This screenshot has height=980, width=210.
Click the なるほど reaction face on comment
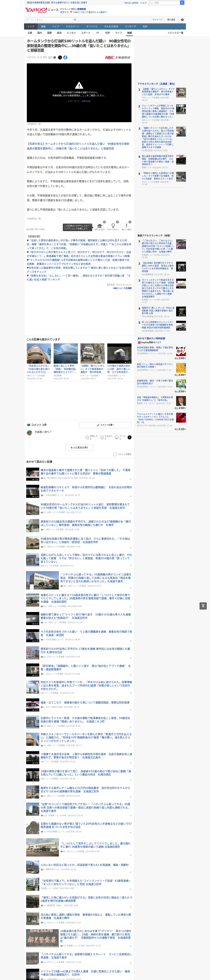click(x=102, y=438)
